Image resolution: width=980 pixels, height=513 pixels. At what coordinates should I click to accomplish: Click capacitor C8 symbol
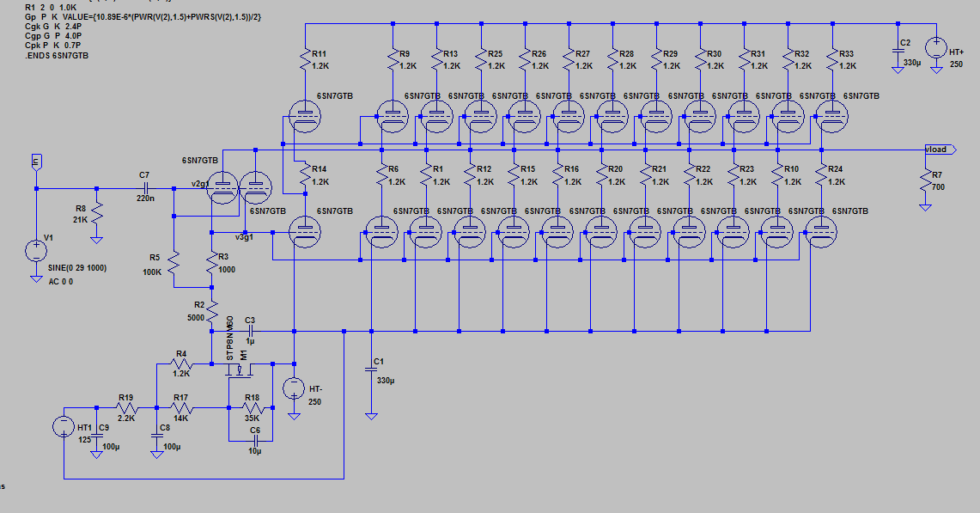[x=157, y=434]
